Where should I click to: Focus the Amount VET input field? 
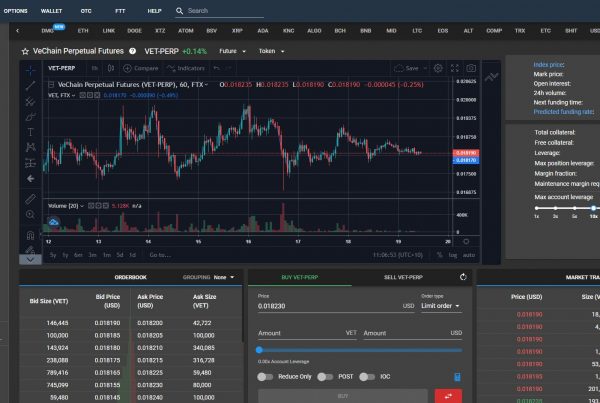coord(307,333)
